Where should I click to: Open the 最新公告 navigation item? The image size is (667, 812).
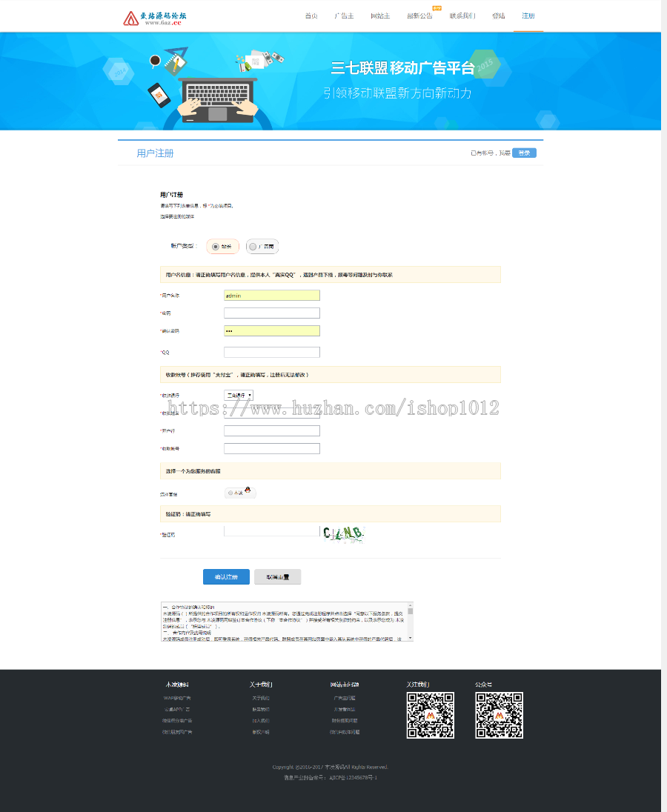[x=419, y=16]
